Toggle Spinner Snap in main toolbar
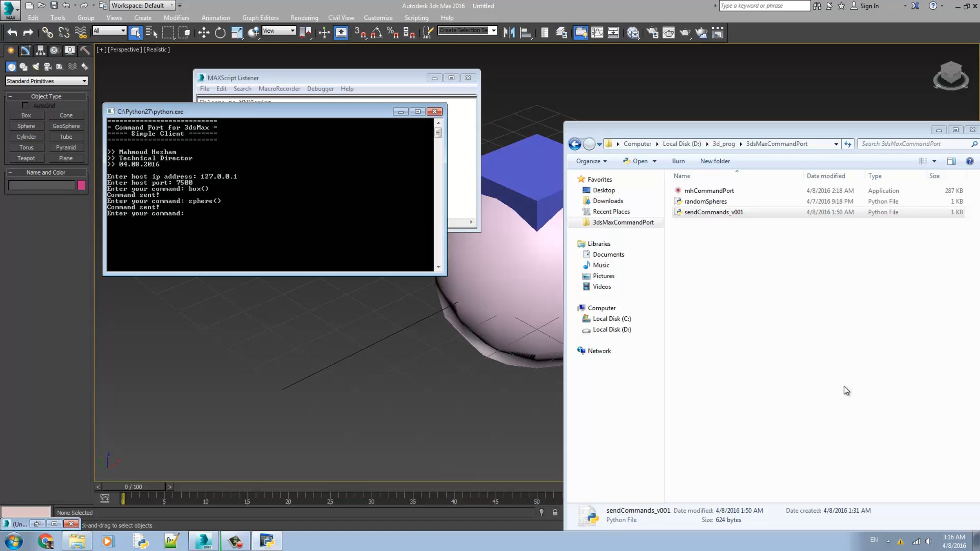The height and width of the screenshot is (551, 980). (x=409, y=33)
